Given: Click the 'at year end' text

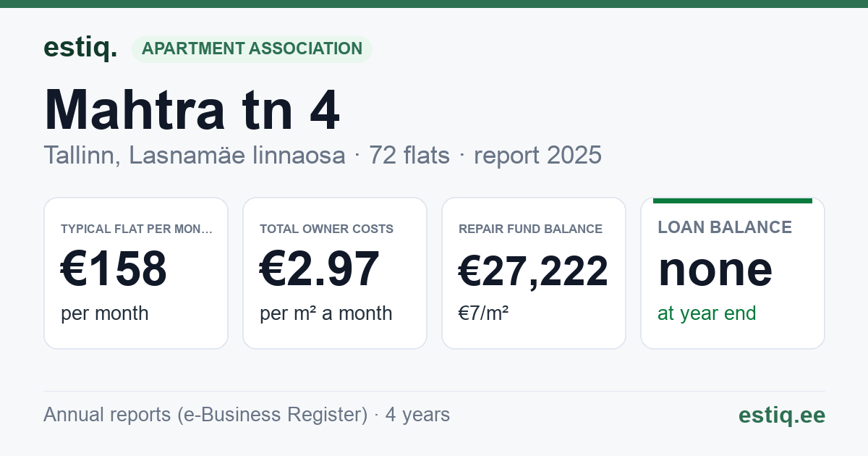Looking at the screenshot, I should (707, 313).
